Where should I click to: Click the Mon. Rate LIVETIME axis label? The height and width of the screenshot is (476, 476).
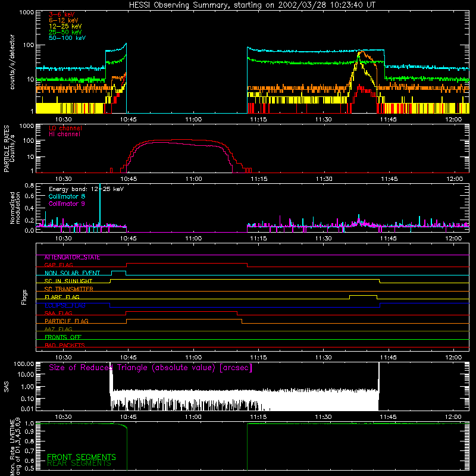pos(15,447)
